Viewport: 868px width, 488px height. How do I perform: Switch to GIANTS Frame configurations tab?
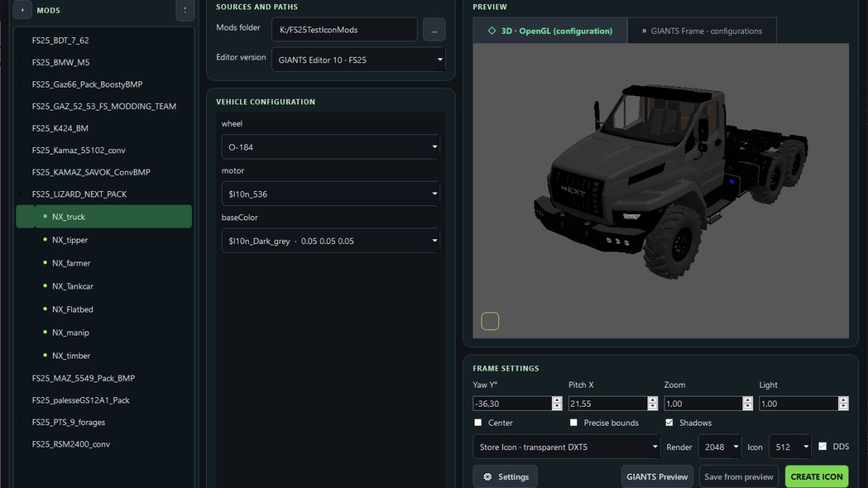(x=702, y=30)
